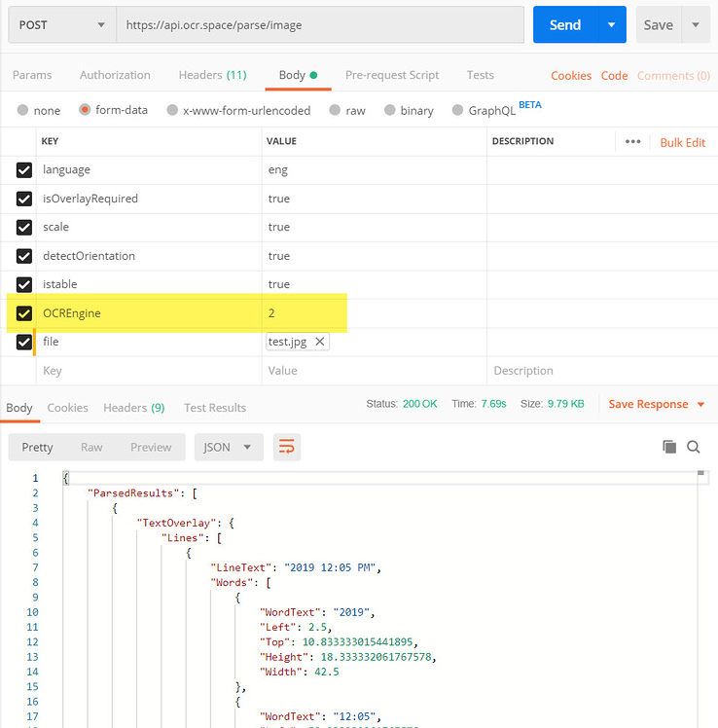718x728 pixels.
Task: Click the 9.79 KB response size
Action: (x=566, y=404)
